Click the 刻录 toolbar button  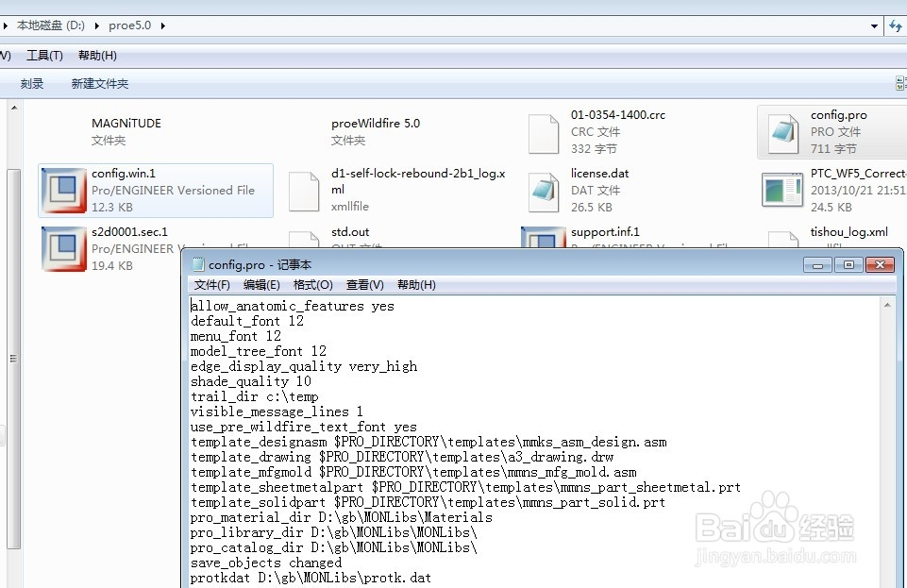32,84
